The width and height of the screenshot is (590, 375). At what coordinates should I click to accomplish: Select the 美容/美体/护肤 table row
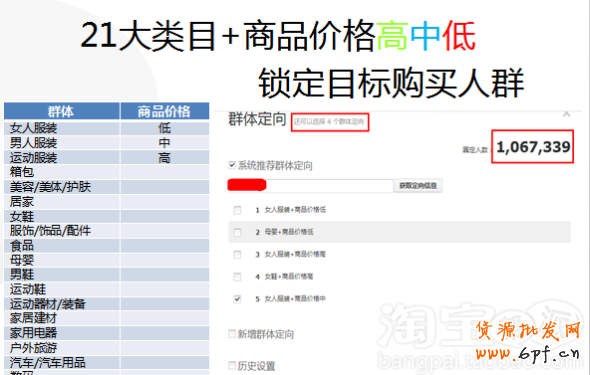(106, 187)
